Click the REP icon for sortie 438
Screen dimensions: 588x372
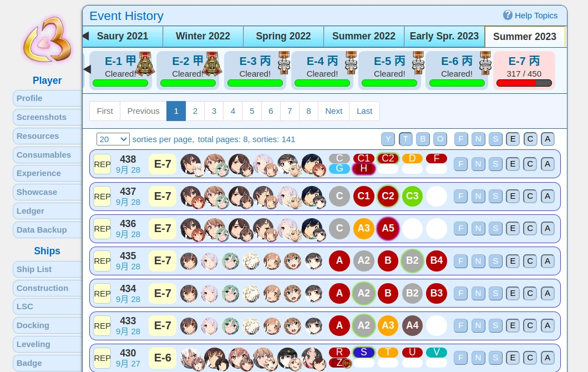102,164
